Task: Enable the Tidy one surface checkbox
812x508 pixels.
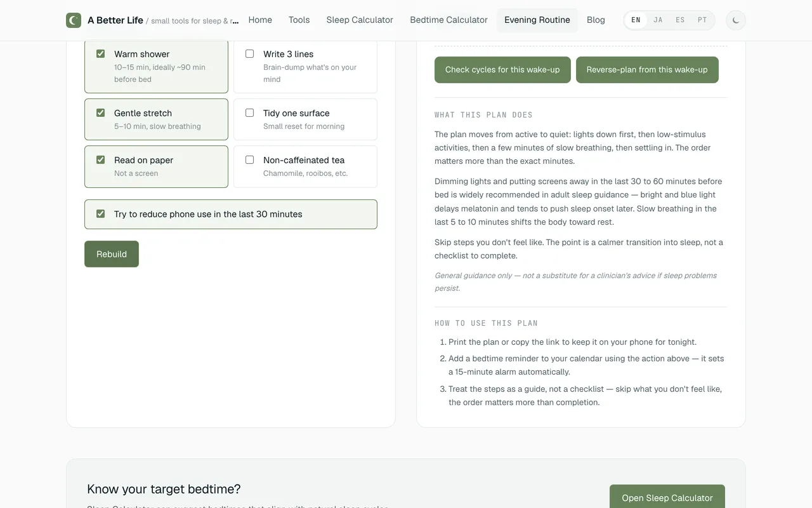Action: [x=249, y=113]
